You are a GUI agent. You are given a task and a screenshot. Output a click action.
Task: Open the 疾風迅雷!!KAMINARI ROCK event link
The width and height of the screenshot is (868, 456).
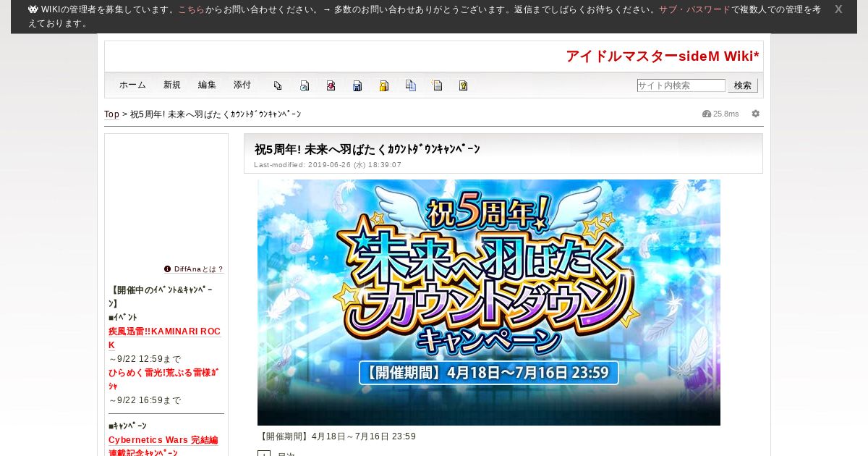click(164, 338)
